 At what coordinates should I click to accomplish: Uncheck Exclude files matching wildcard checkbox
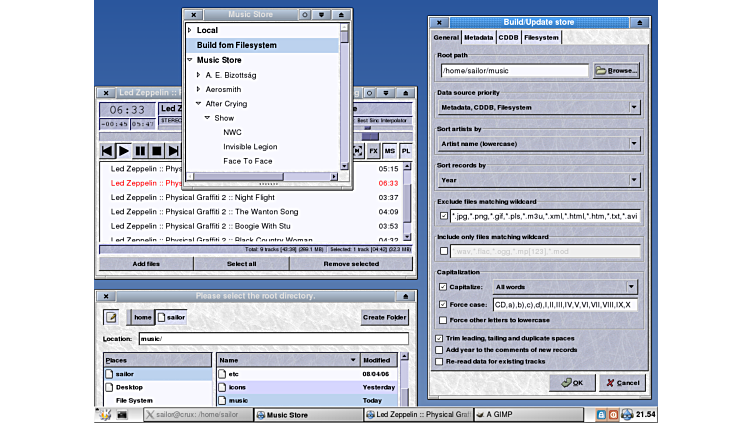tap(443, 215)
